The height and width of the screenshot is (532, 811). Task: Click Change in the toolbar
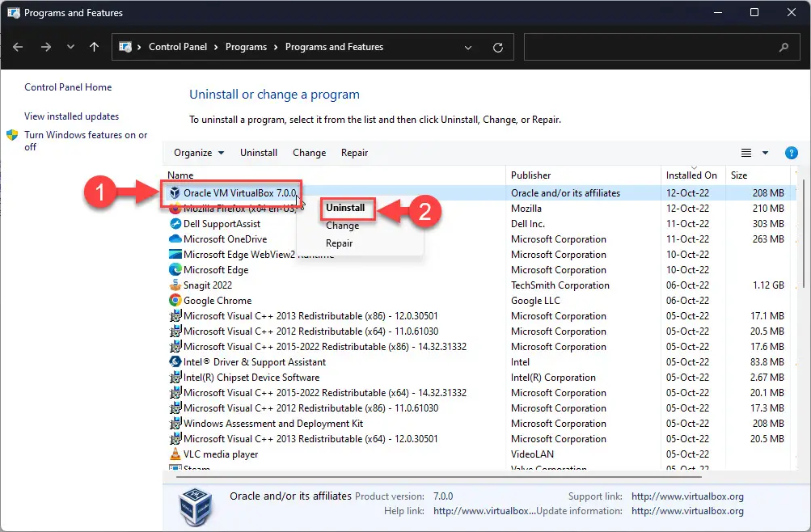click(x=310, y=153)
